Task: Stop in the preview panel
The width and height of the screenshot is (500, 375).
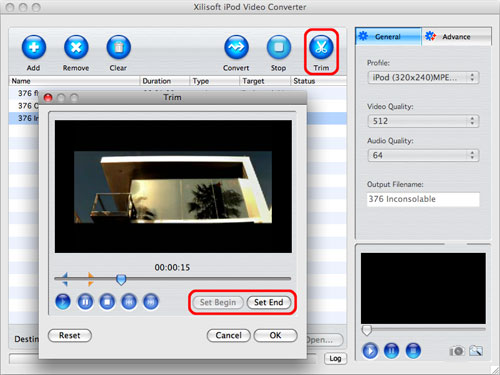Action: point(413,351)
